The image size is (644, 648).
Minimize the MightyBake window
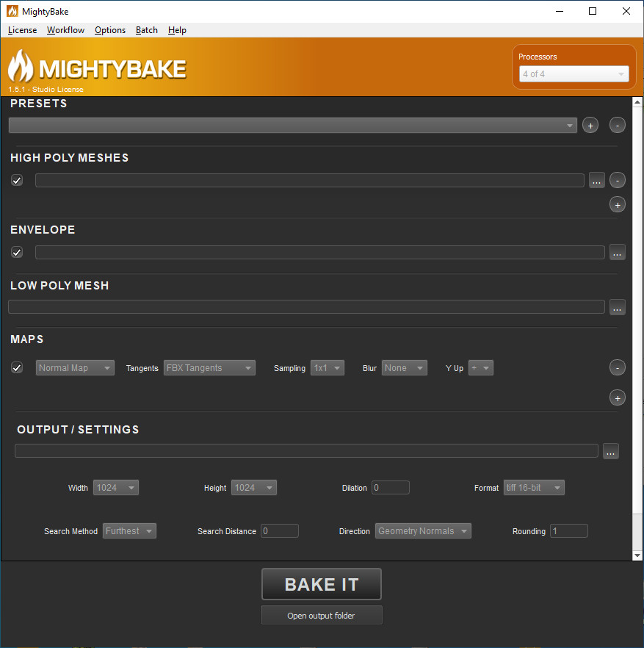pos(560,11)
